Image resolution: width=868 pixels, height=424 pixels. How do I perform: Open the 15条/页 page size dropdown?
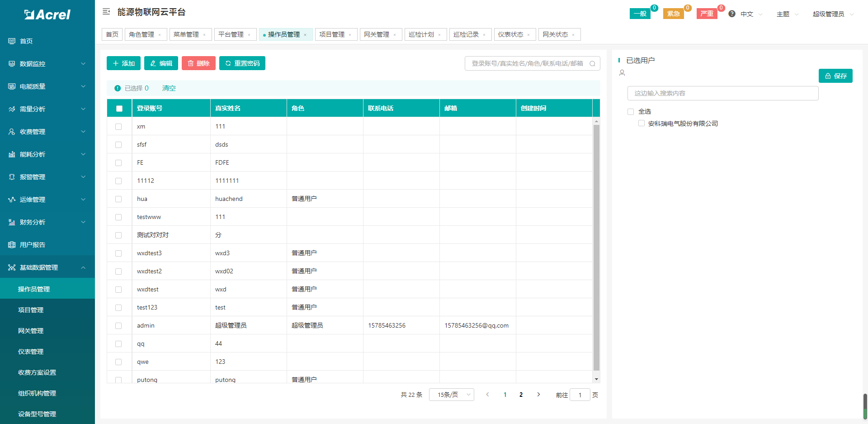coord(451,395)
